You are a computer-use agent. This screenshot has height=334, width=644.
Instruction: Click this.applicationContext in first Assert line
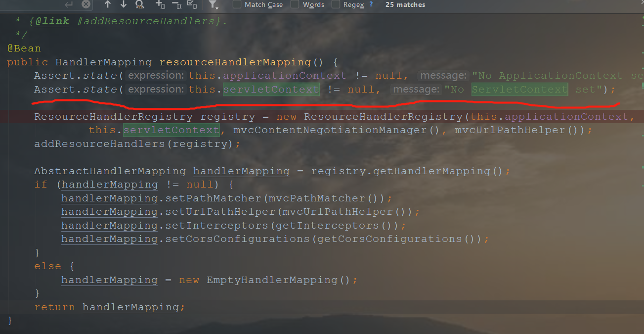[x=267, y=76]
